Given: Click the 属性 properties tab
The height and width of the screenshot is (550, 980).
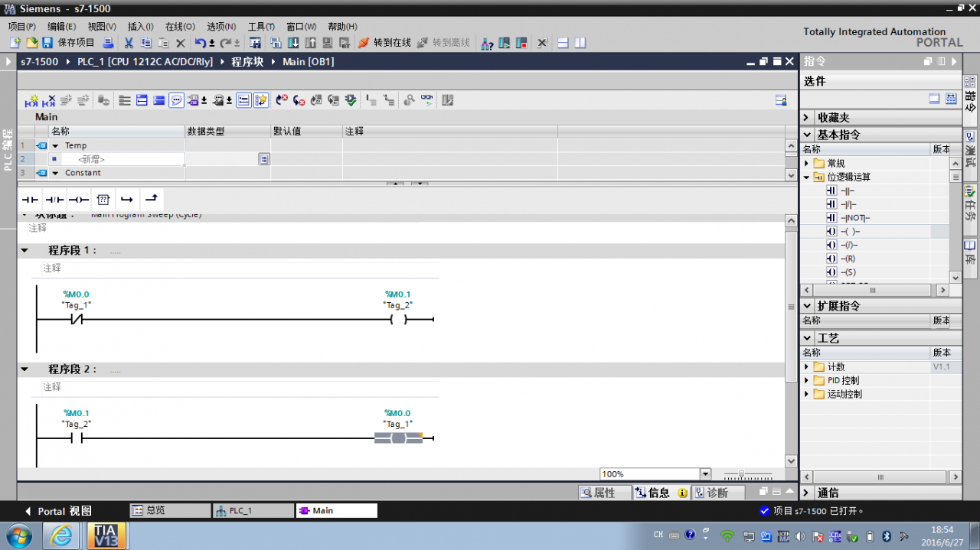Looking at the screenshot, I should click(605, 493).
